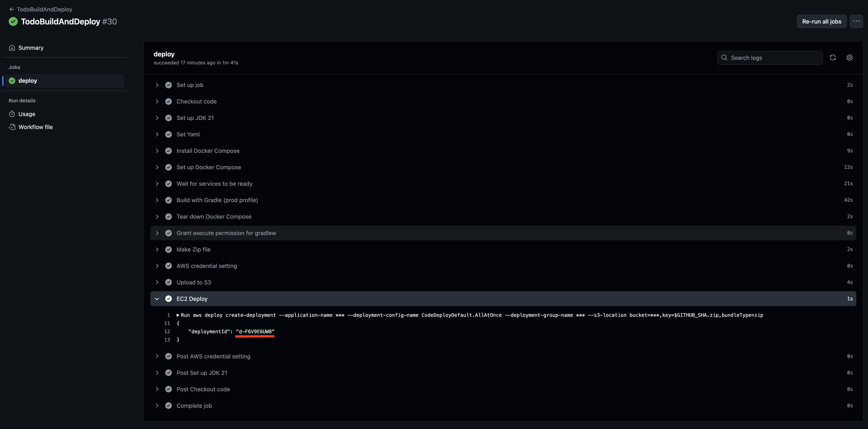Collapse the EC2 Deploy step

[157, 299]
